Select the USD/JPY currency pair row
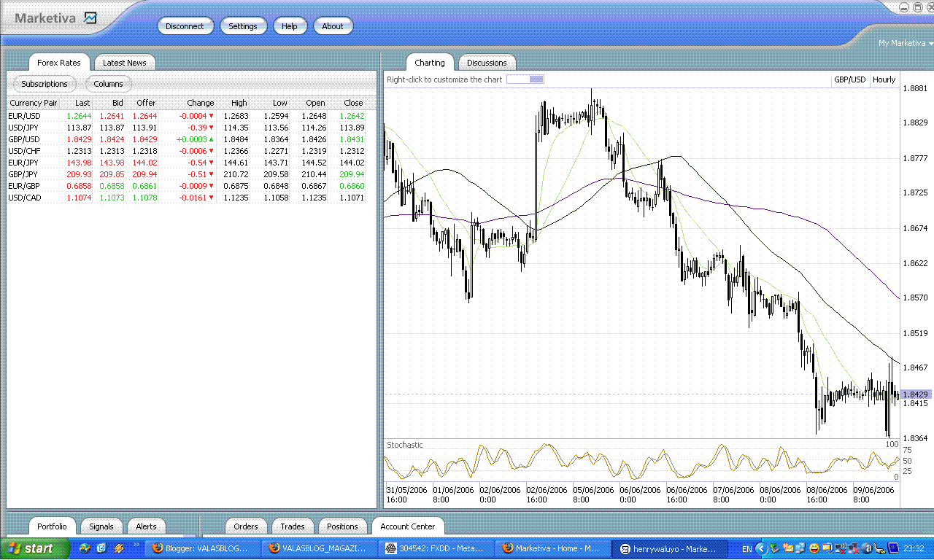 (187, 127)
